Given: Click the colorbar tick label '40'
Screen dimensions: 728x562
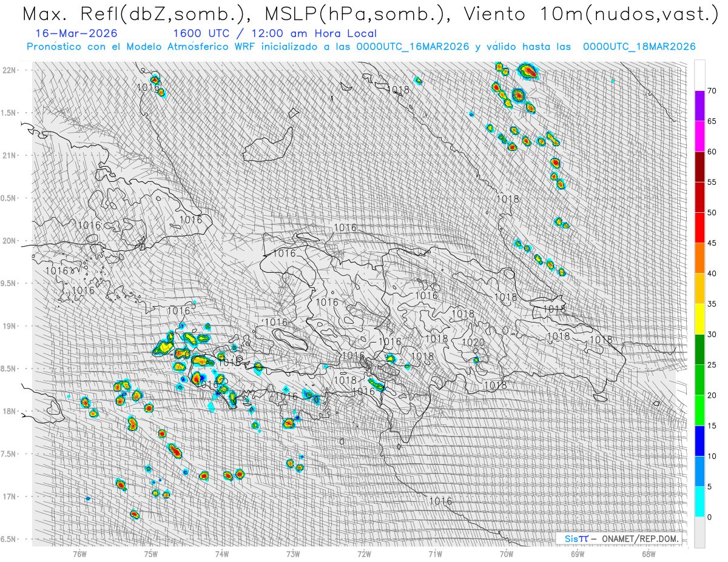Looking at the screenshot, I should [x=712, y=273].
